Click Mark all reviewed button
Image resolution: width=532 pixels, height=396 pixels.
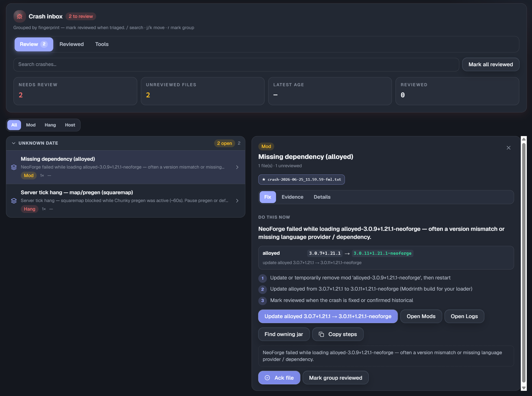(491, 64)
